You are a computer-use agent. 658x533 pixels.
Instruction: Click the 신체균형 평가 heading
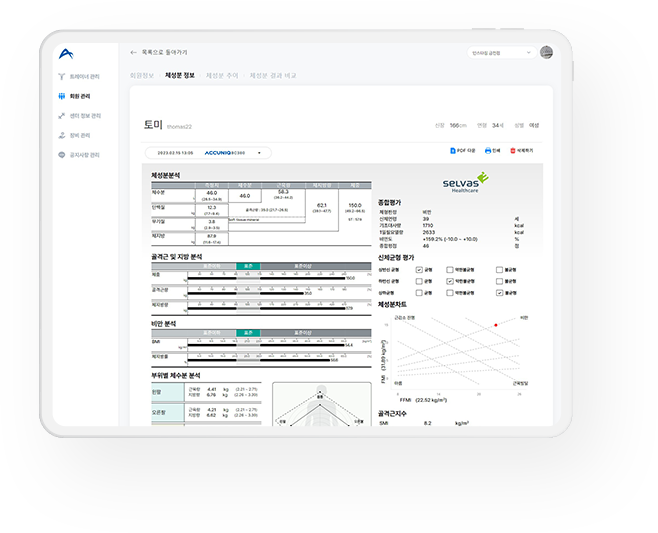(x=396, y=257)
